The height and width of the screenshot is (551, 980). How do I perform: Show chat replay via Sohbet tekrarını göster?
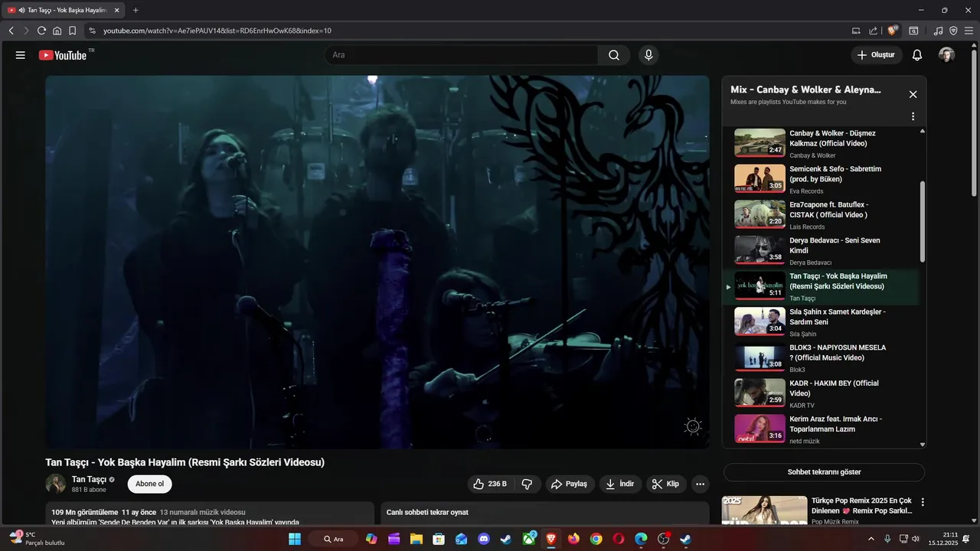click(x=824, y=472)
